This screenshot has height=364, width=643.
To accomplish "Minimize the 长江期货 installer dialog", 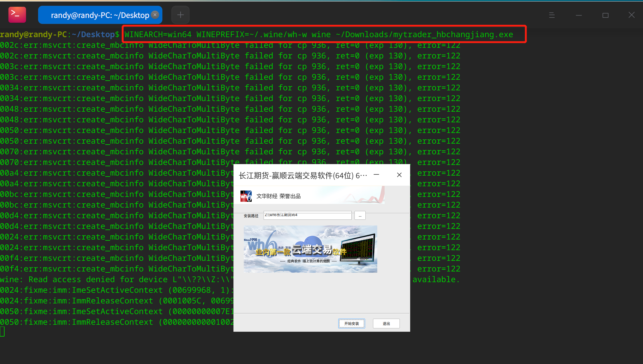I will coord(376,175).
